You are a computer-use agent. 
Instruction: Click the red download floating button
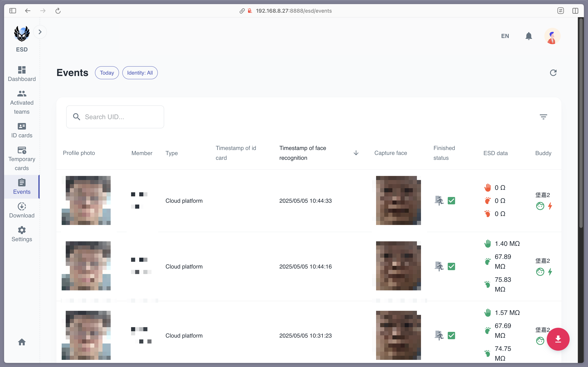pyautogui.click(x=558, y=339)
